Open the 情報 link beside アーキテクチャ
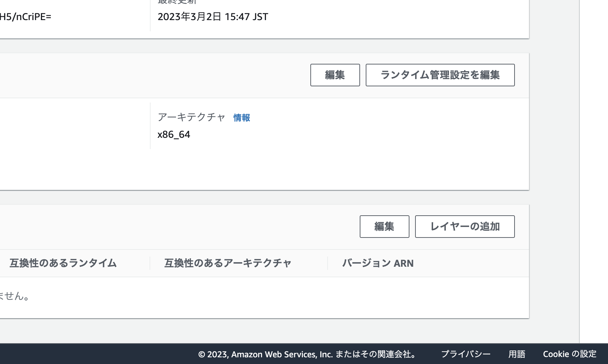Image resolution: width=608 pixels, height=364 pixels. [241, 118]
